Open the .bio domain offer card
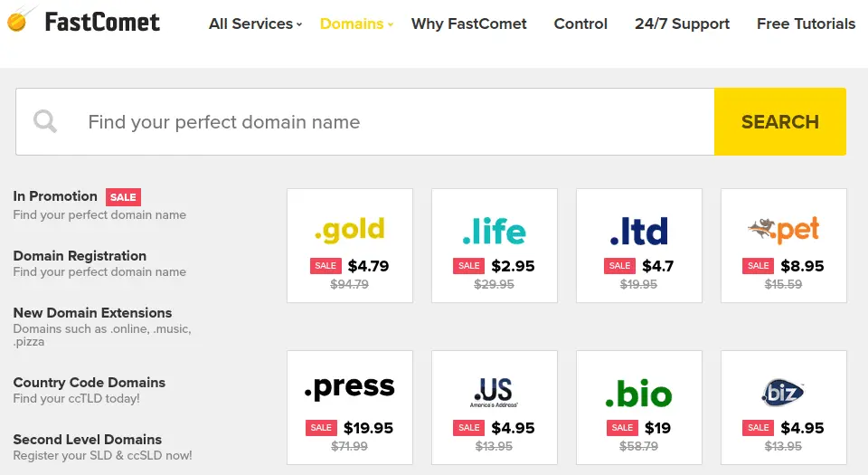 tap(639, 407)
